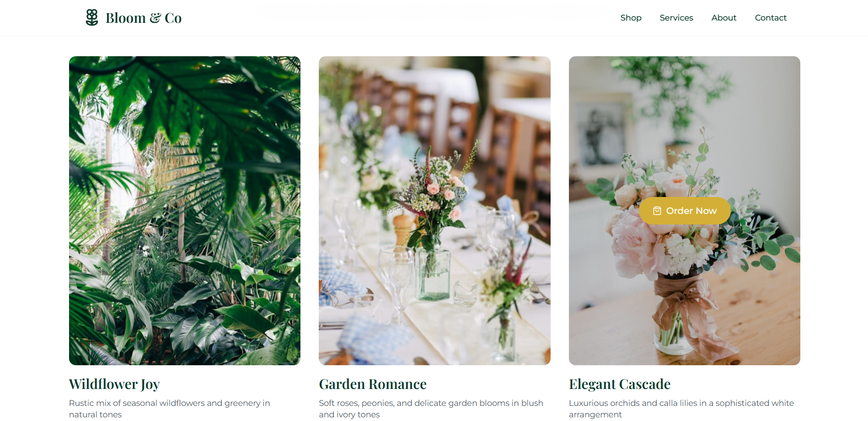This screenshot has width=868, height=421.
Task: Click the Wildflower Joy description text
Action: point(170,409)
